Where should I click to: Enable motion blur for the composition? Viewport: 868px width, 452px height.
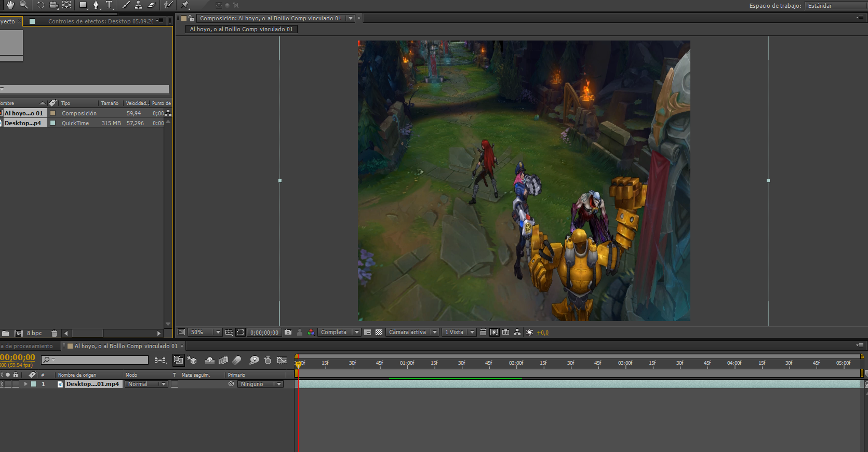[x=237, y=360]
